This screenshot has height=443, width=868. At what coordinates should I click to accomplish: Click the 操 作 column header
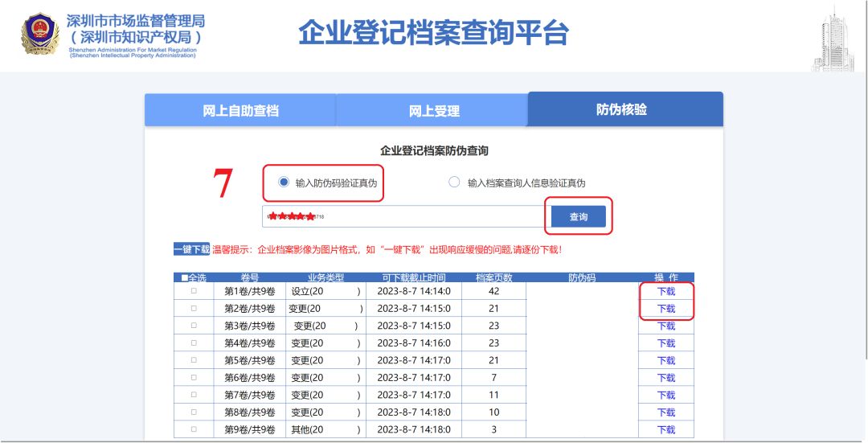666,277
